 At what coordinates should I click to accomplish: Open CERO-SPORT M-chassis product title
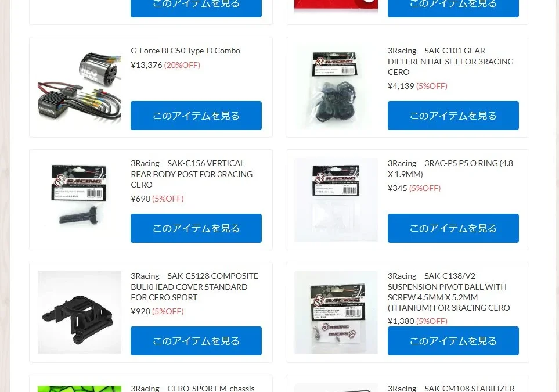(x=193, y=388)
